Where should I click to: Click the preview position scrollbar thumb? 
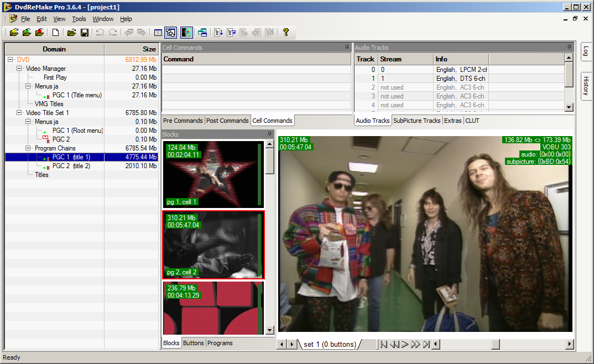[496, 344]
